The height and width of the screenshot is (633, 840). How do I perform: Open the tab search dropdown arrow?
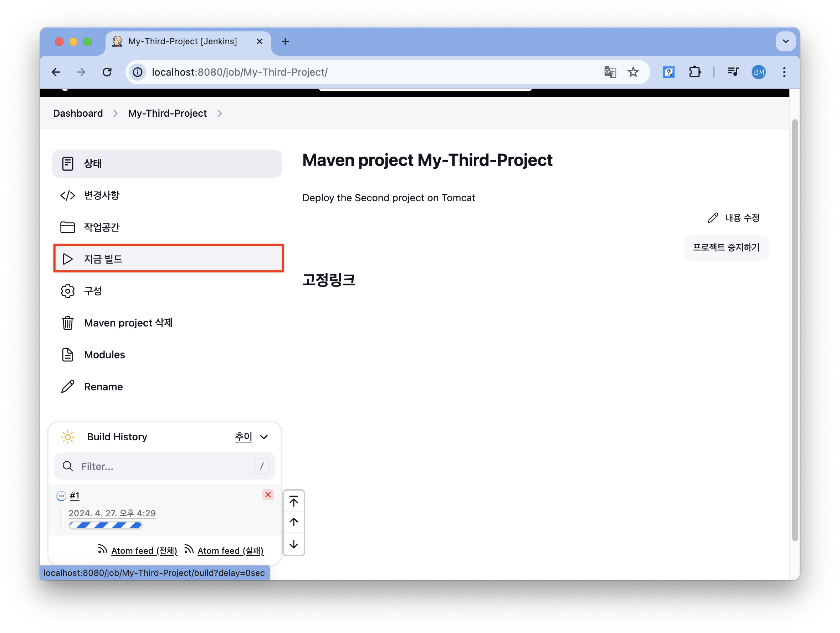coord(785,41)
